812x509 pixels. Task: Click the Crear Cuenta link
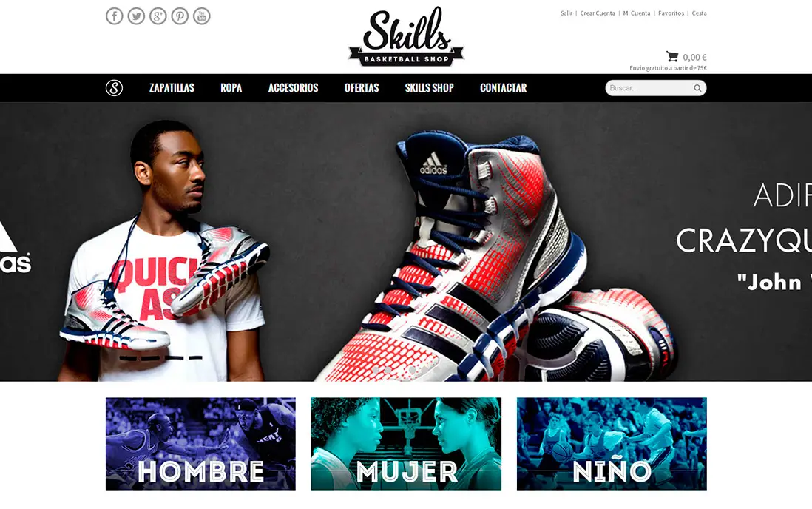pos(598,13)
